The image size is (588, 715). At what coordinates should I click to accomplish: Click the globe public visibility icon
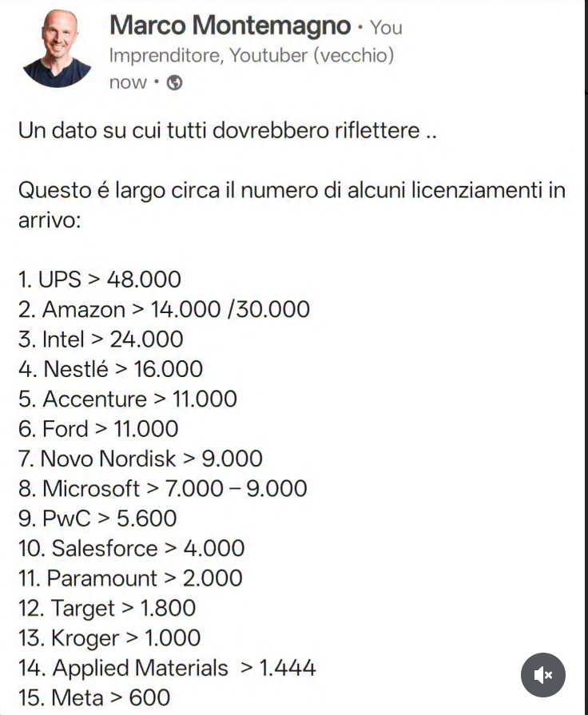(x=176, y=83)
